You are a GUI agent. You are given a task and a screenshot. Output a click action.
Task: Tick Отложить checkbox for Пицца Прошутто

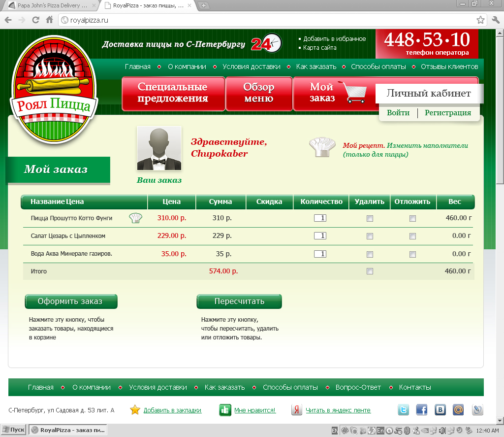click(x=413, y=219)
